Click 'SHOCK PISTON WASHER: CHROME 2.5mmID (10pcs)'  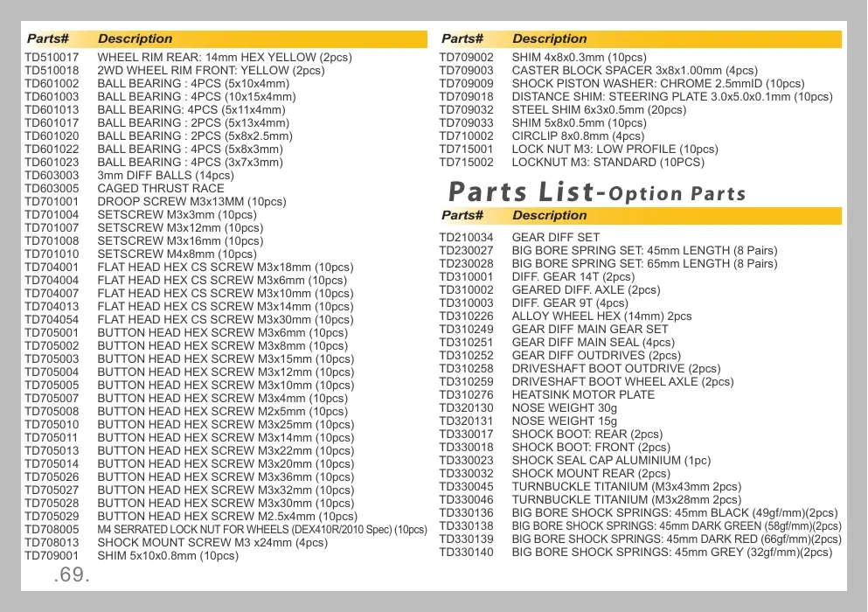[658, 84]
